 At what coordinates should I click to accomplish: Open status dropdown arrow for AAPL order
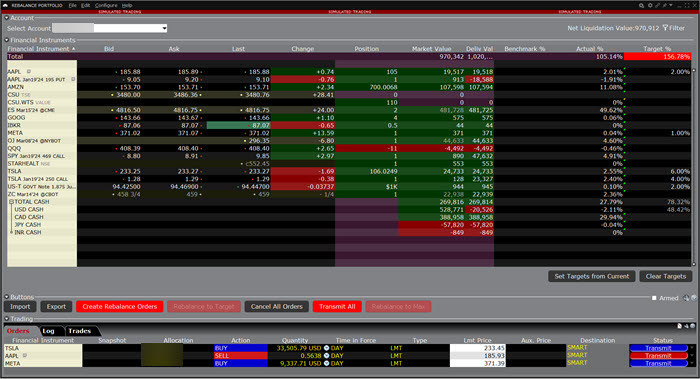click(692, 356)
